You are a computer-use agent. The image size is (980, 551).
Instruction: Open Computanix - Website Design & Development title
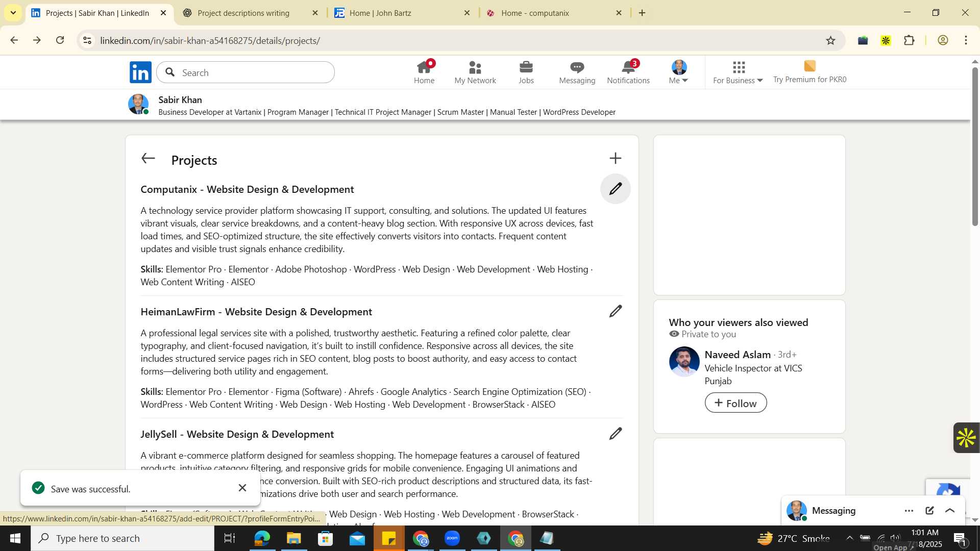(247, 189)
